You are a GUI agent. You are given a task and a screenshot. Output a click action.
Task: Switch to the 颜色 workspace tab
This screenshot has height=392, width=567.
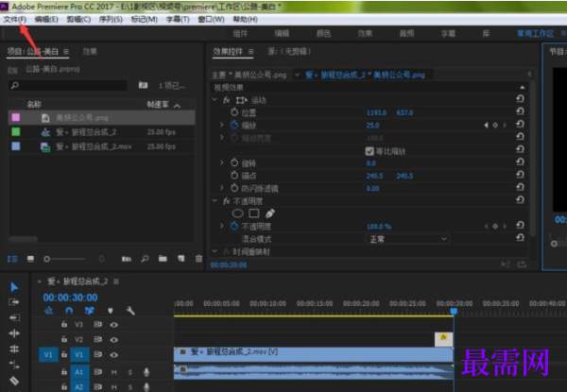point(323,34)
